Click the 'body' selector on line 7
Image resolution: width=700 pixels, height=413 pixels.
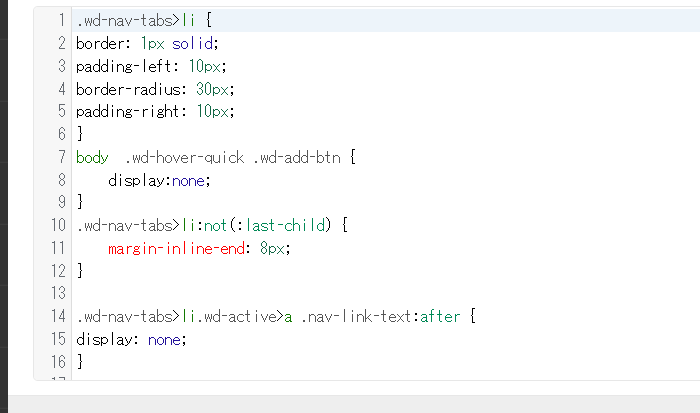pos(92,158)
